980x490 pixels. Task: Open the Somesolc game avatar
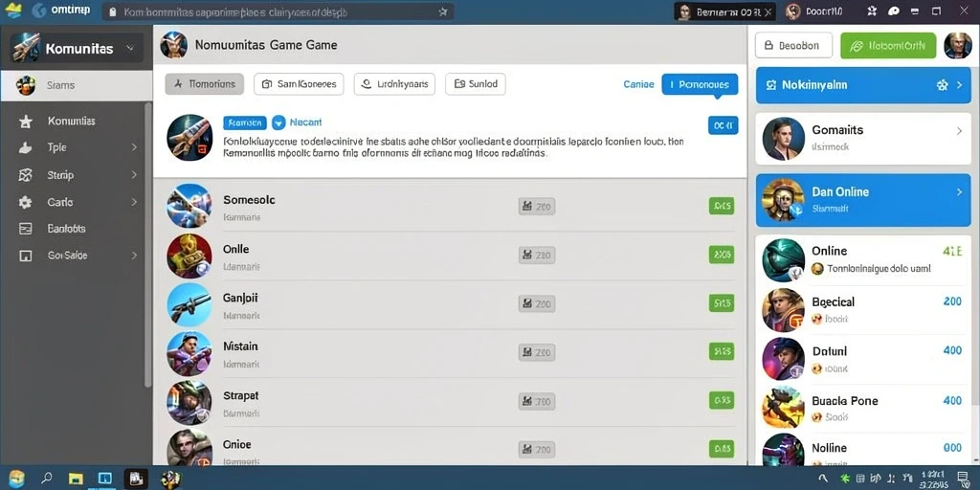[189, 206]
